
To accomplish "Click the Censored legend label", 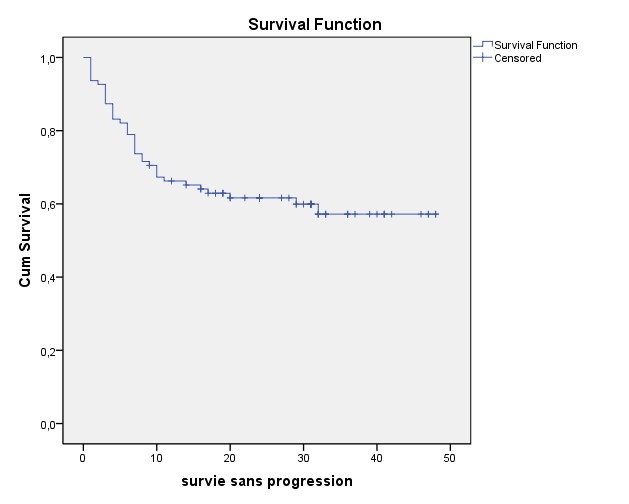I will pos(512,58).
